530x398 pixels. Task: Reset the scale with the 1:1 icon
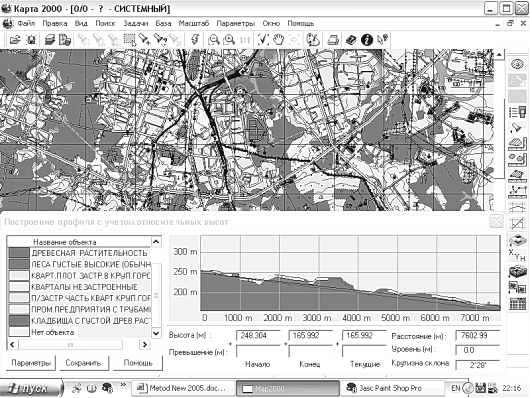pyautogui.click(x=245, y=40)
